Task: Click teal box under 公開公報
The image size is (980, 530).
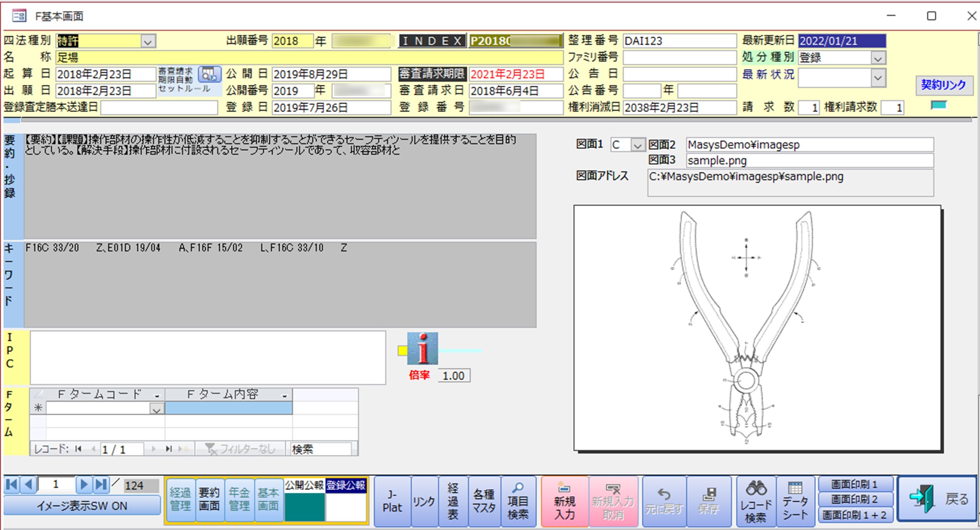Action: click(x=305, y=506)
